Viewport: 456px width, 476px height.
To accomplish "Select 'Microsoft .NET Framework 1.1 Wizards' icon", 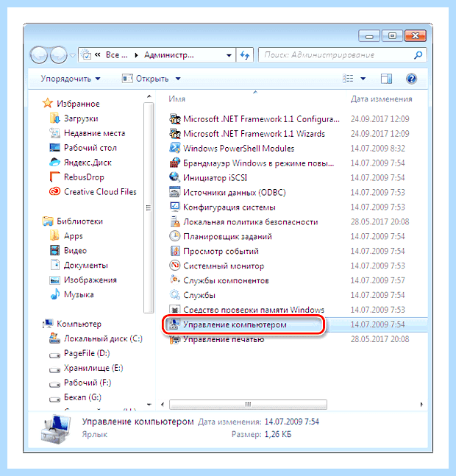I will click(x=175, y=133).
